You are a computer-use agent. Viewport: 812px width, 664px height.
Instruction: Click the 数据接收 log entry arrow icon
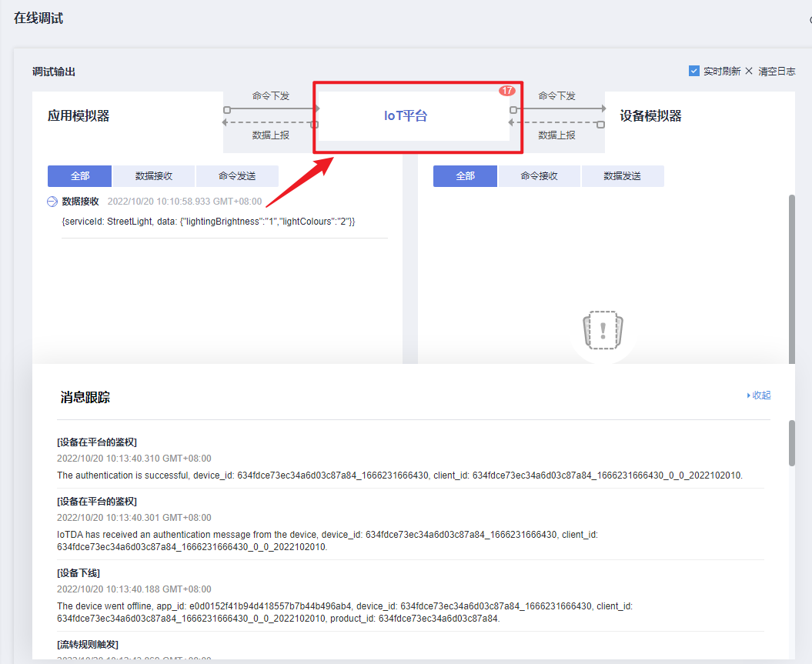click(x=52, y=202)
